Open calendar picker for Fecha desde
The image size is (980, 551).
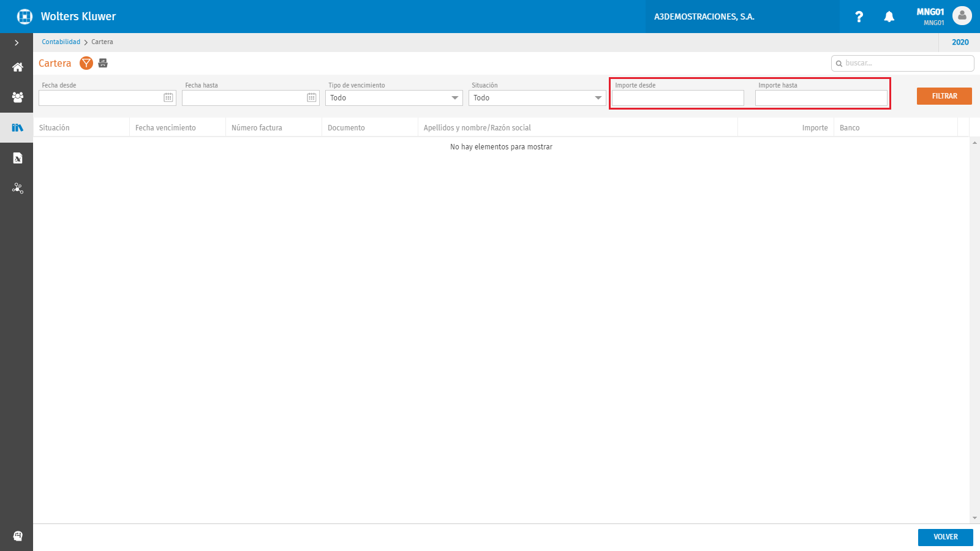coord(168,97)
